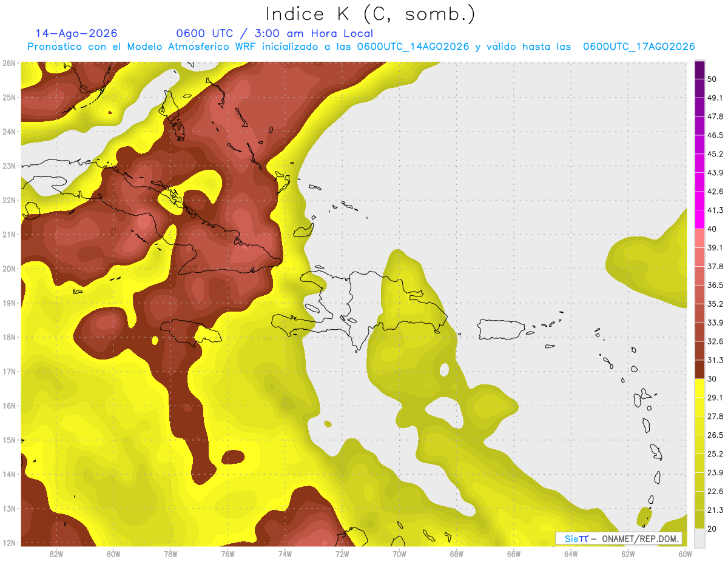Viewport: 728px width, 562px height.
Task: Click the latitude label "22N"
Action: tap(9, 200)
